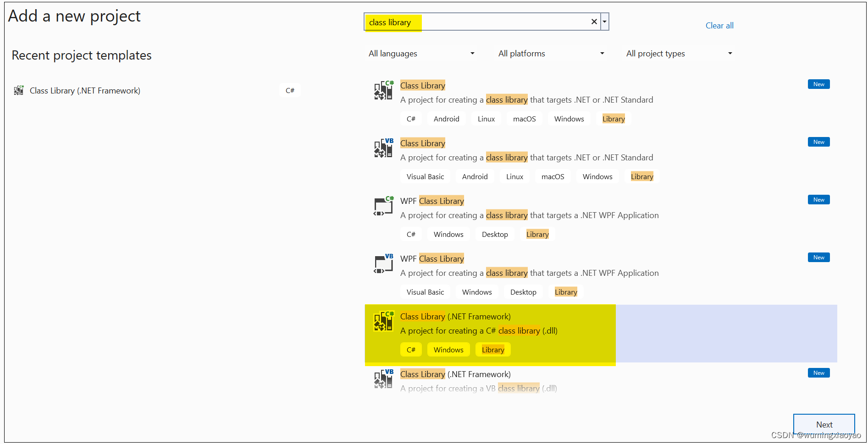Select the recent Class Library (.NET Framework) template icon
Image resolution: width=868 pixels, height=444 pixels.
[19, 90]
